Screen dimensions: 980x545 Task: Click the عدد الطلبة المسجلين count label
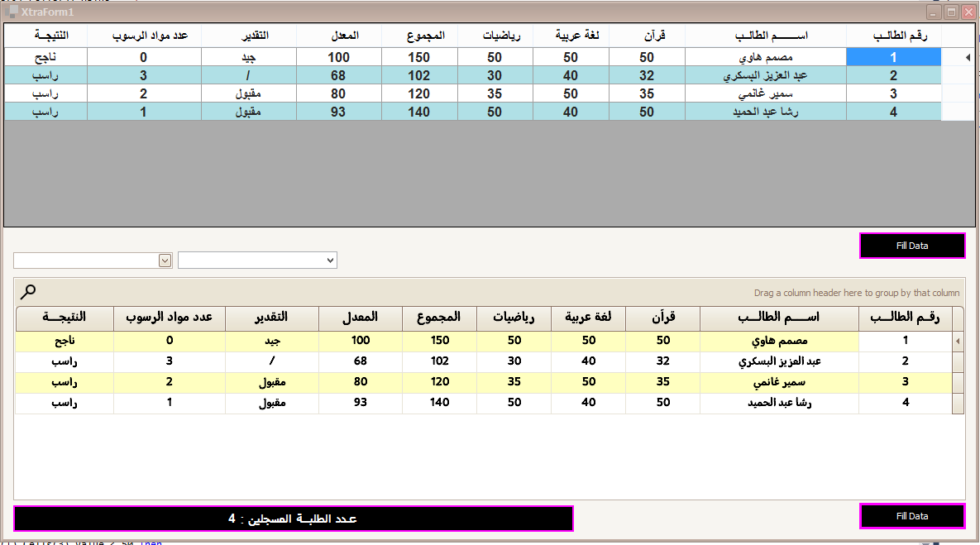click(x=293, y=519)
